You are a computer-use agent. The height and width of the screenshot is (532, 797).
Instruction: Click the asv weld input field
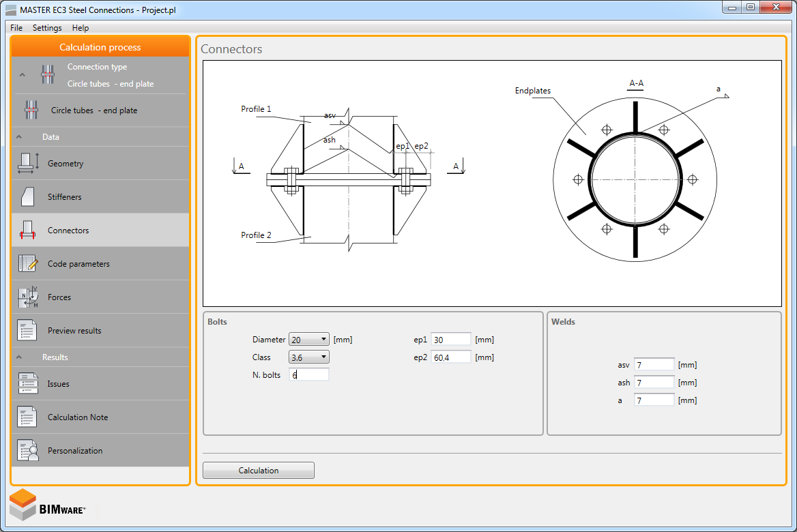pyautogui.click(x=654, y=366)
